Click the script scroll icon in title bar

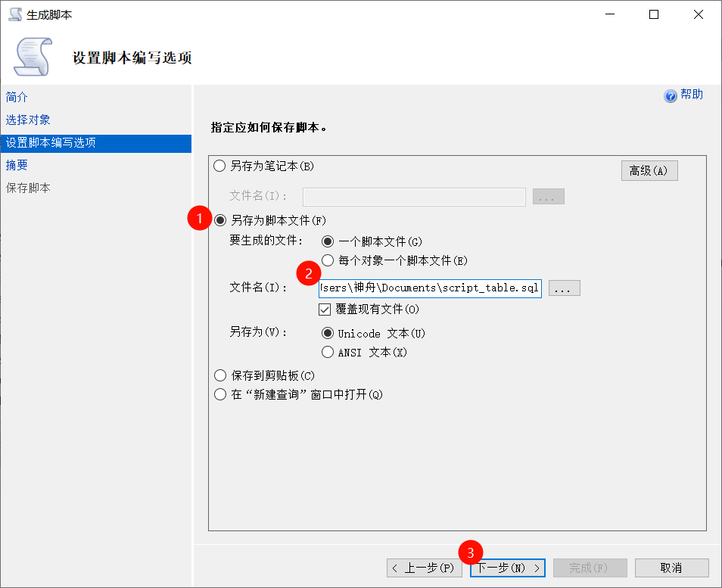tap(15, 14)
